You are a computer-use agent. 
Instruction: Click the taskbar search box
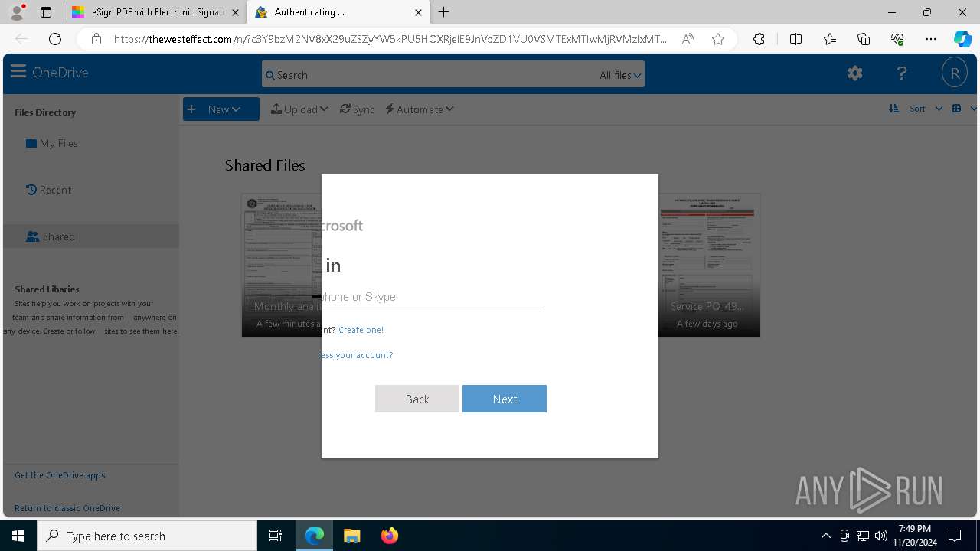147,536
